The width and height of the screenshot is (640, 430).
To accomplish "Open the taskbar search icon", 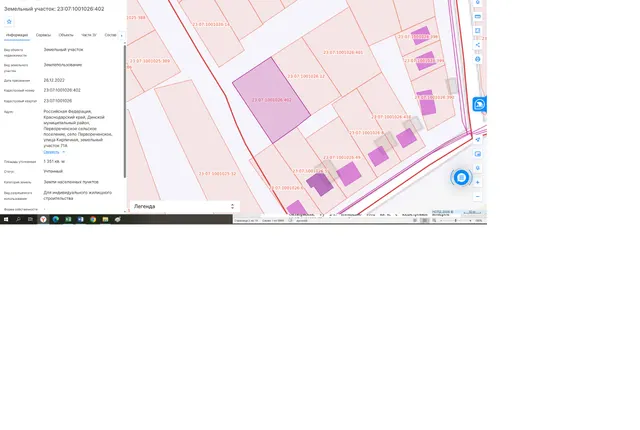I will (18, 219).
